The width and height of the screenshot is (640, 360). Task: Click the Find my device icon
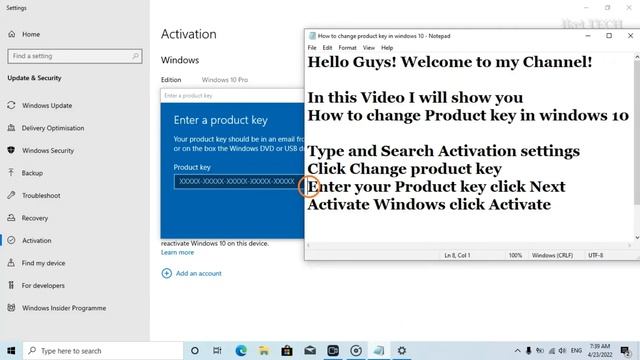tap(11, 262)
